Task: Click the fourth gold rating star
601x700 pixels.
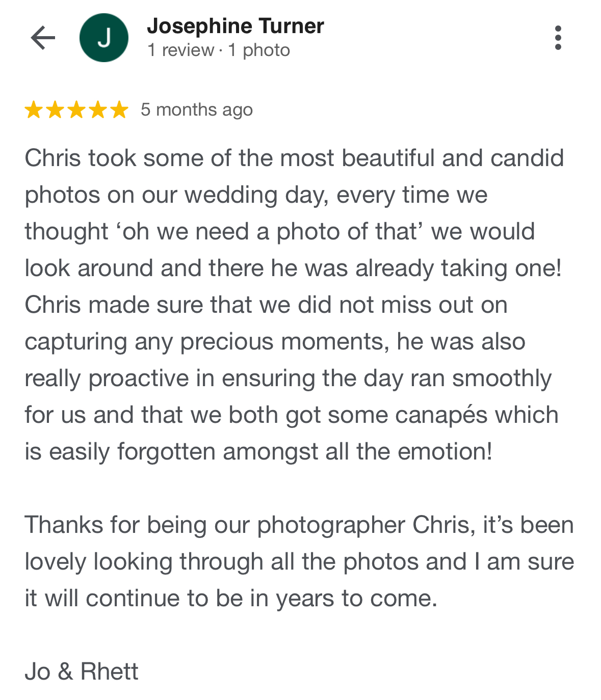Action: point(98,110)
